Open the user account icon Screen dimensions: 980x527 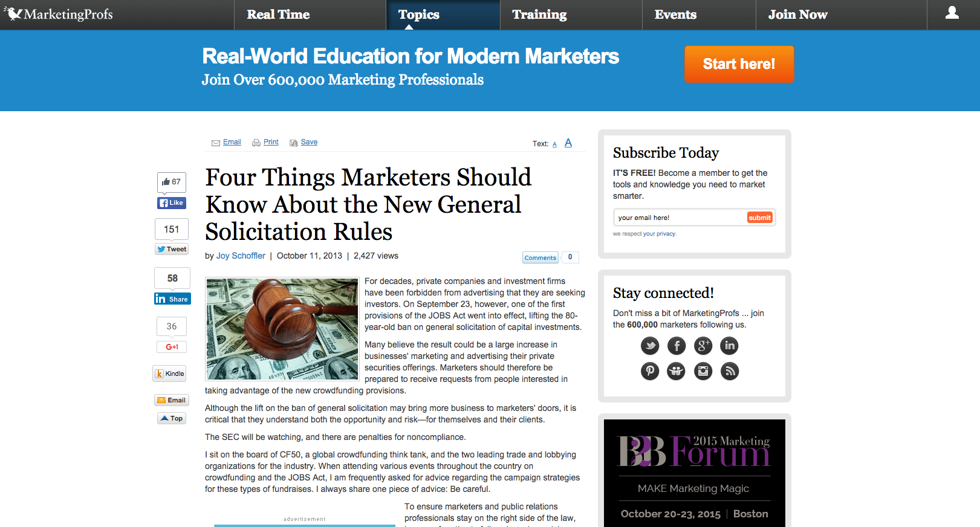pos(952,13)
